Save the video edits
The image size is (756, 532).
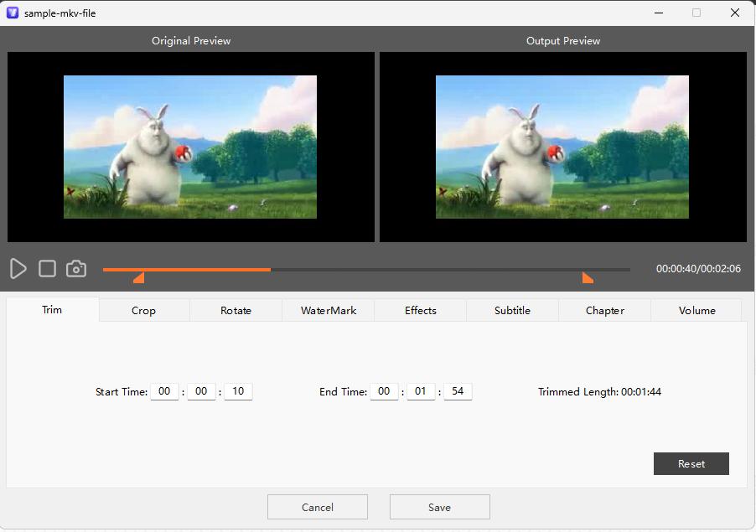tap(439, 507)
